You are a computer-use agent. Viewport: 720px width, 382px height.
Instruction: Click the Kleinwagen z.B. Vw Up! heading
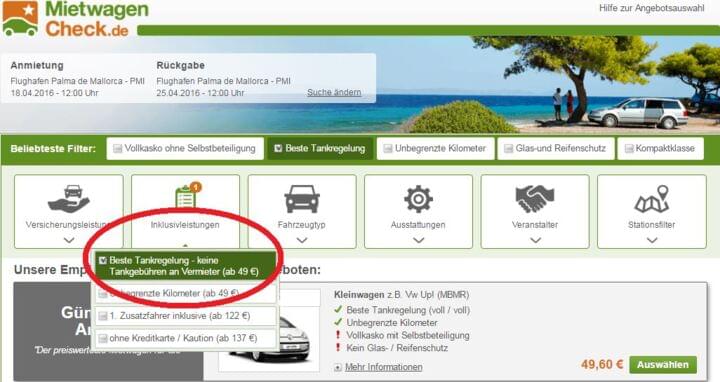[401, 295]
